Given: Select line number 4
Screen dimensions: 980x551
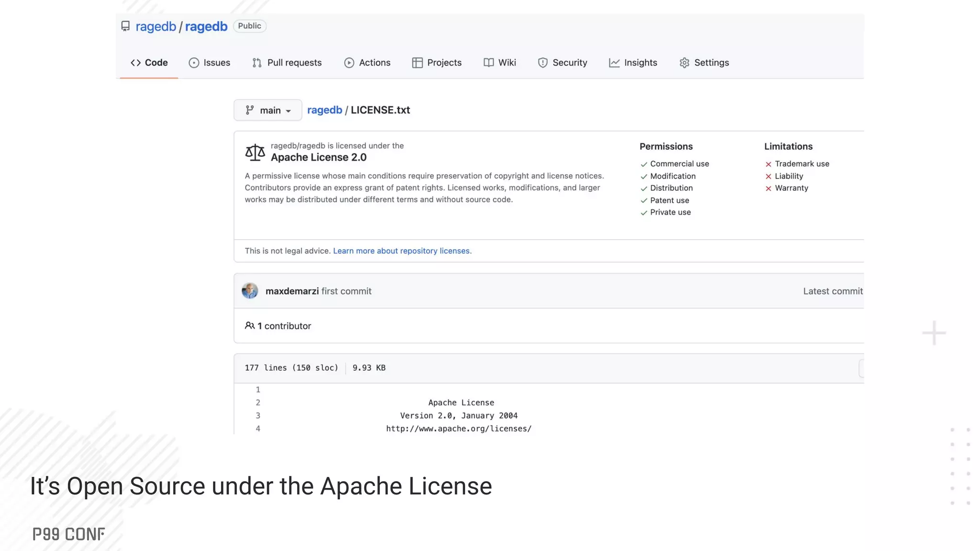Looking at the screenshot, I should click(x=258, y=429).
